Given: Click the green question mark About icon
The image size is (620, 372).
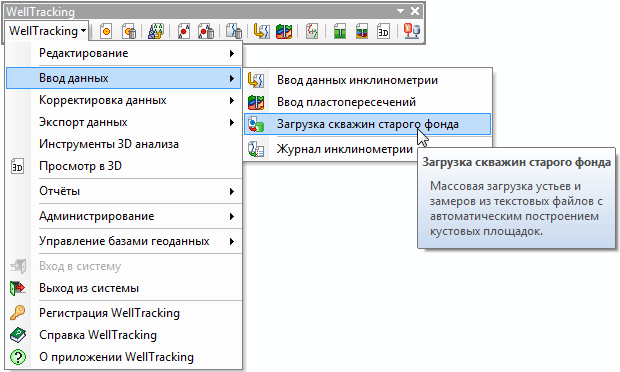Looking at the screenshot, I should (x=18, y=357).
